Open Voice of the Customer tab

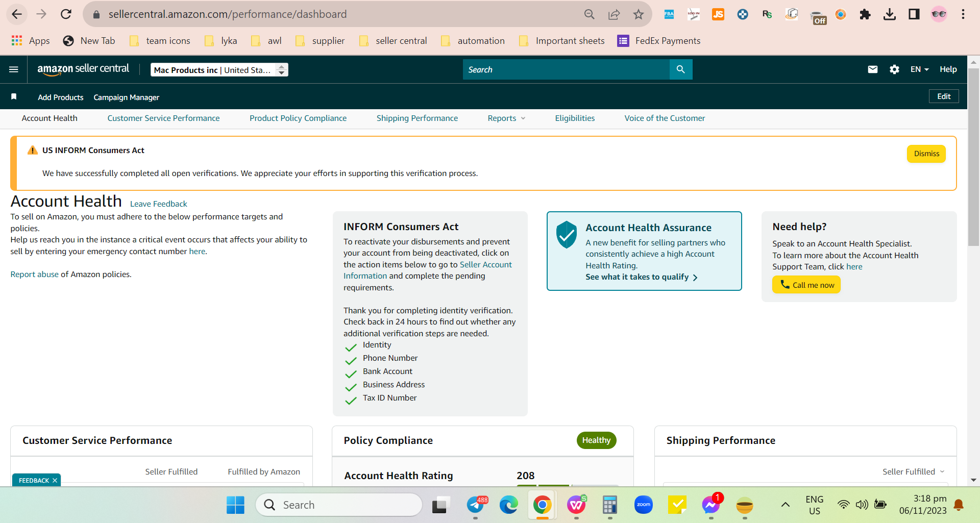point(665,118)
